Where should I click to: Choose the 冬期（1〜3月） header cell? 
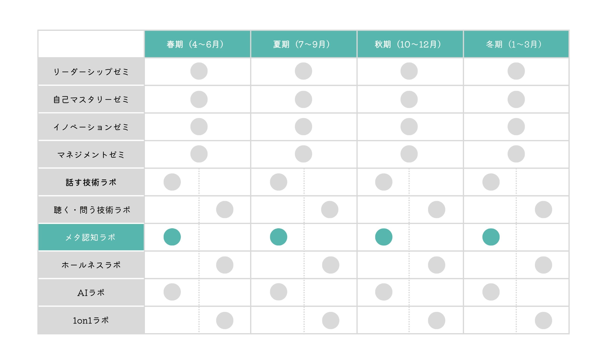click(516, 44)
